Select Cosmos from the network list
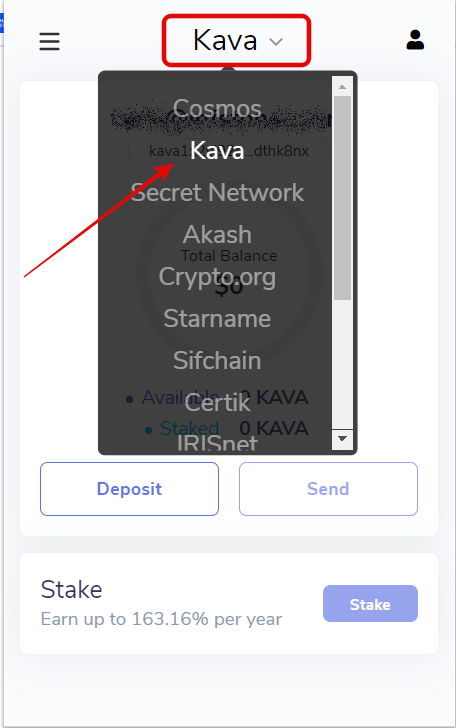 [x=217, y=109]
